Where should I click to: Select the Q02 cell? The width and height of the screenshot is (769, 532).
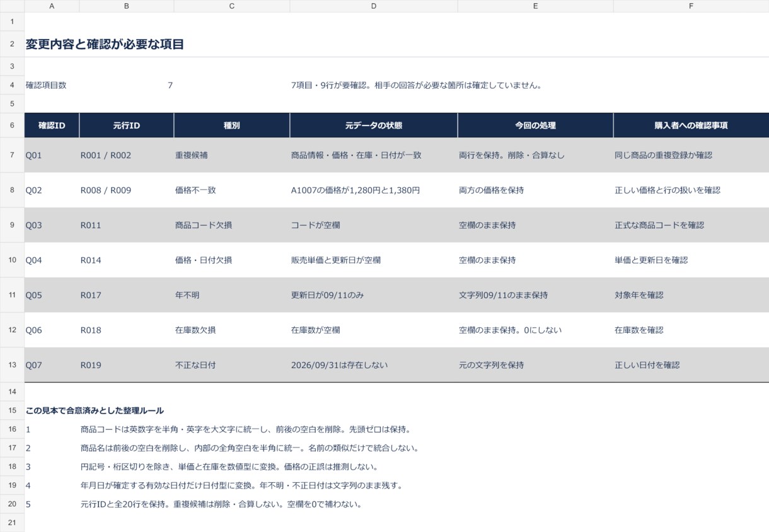point(52,190)
